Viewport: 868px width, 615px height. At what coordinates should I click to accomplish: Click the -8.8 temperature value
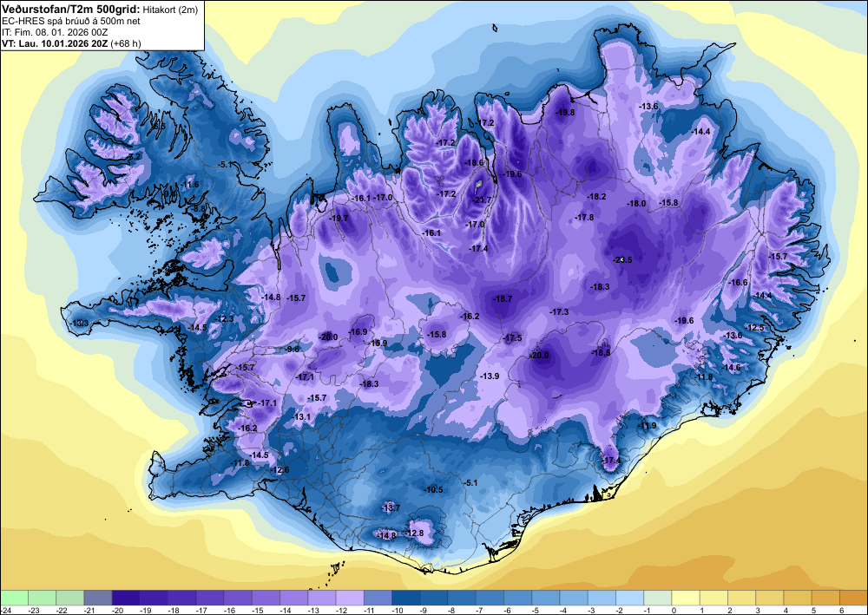coord(198,208)
